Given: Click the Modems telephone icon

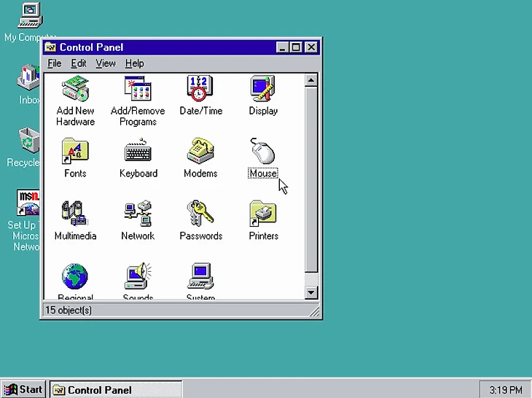Looking at the screenshot, I should pyautogui.click(x=200, y=152).
